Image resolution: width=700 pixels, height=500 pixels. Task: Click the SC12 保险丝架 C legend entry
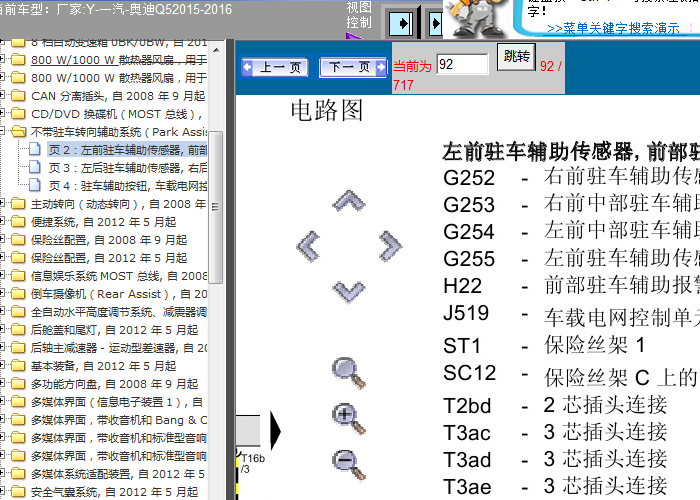571,375
